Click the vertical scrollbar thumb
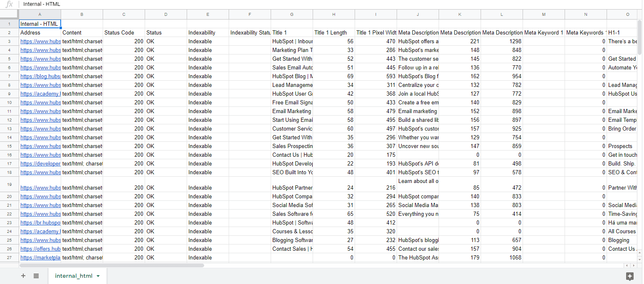Screen dimensions: 644x284 pos(640,37)
